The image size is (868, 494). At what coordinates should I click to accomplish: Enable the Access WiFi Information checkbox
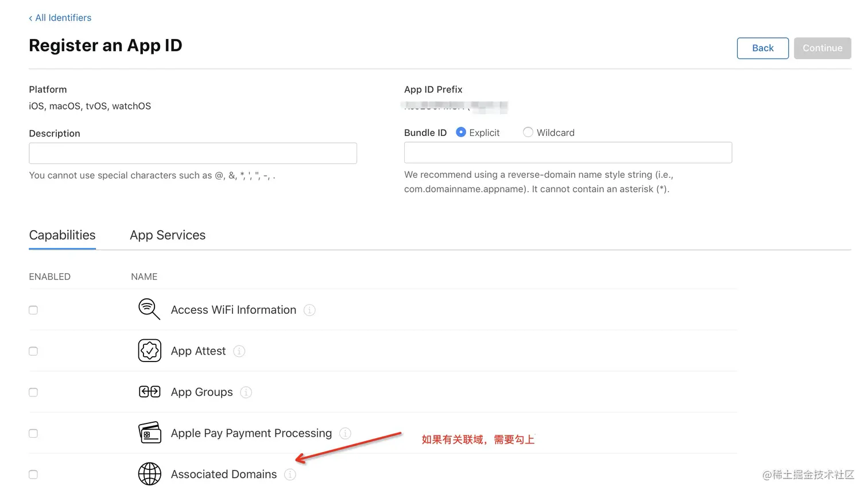click(x=33, y=310)
